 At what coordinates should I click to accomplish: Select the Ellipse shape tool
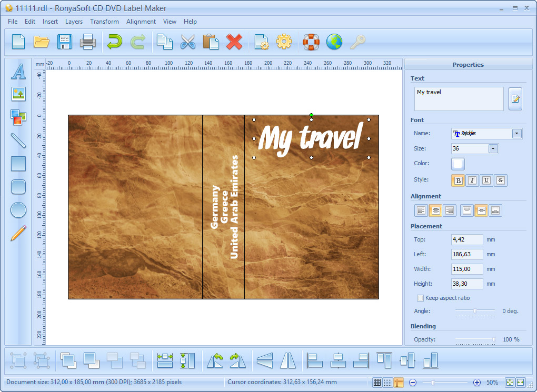click(x=18, y=210)
